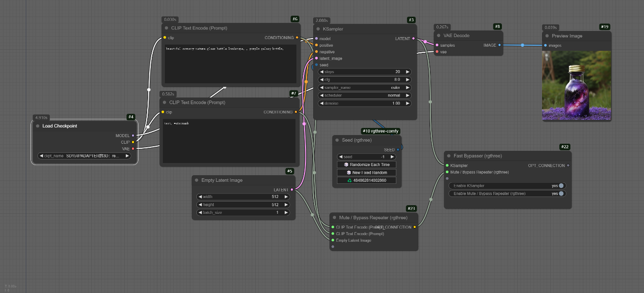Open the scheduler dropdown set to normal

364,95
